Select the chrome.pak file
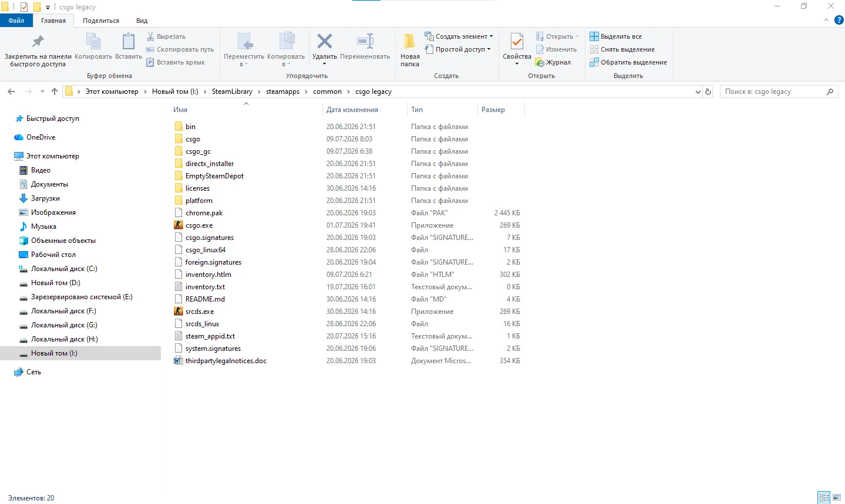The height and width of the screenshot is (504, 845). 204,213
